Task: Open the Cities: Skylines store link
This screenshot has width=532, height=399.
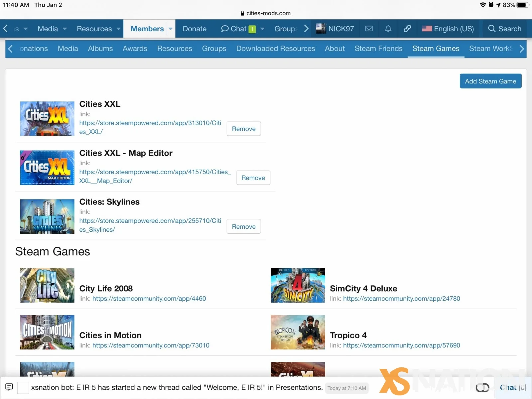Action: pos(150,225)
